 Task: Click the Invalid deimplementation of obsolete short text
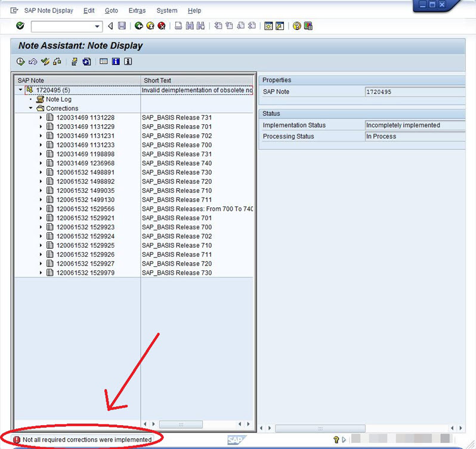(197, 90)
